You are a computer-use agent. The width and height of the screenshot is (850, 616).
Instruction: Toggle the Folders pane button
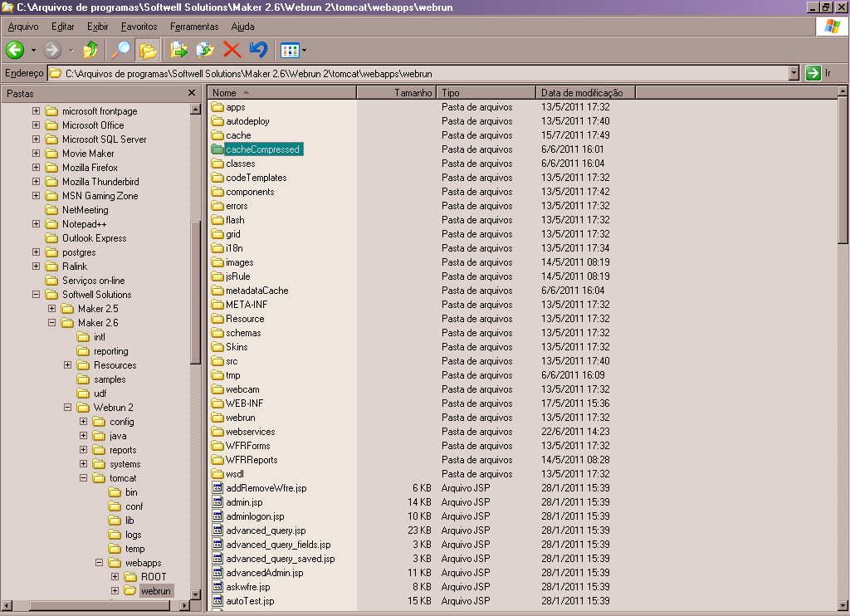(148, 50)
